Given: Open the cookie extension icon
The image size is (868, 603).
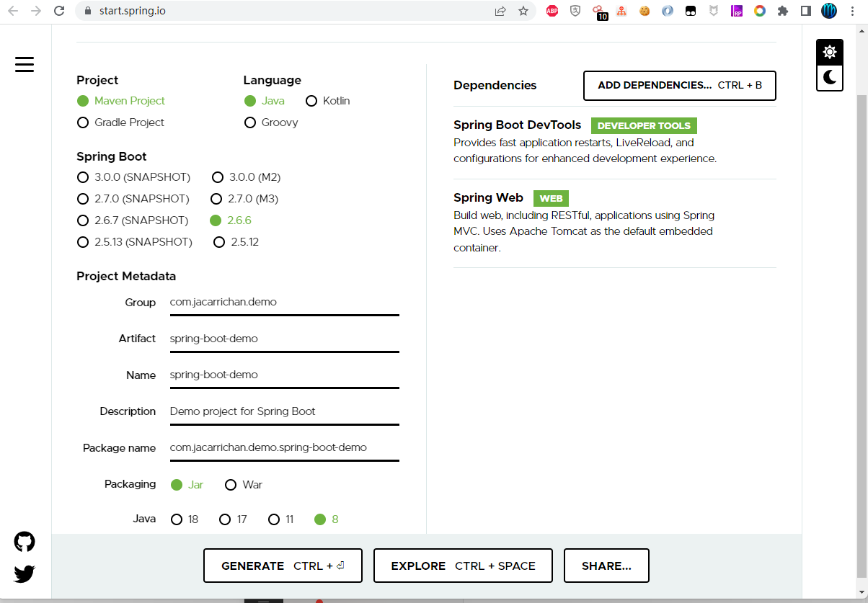Looking at the screenshot, I should click(645, 11).
